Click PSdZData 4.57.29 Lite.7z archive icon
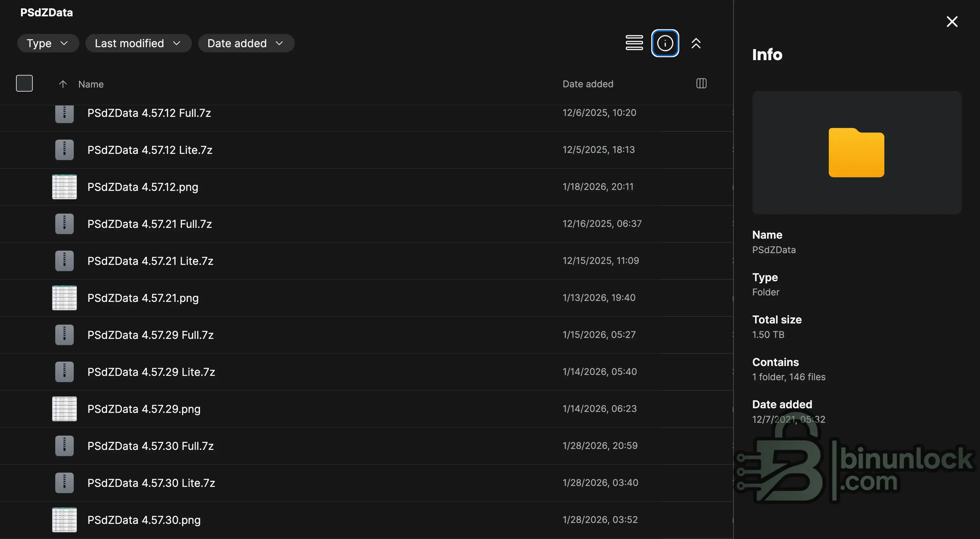Image resolution: width=980 pixels, height=539 pixels. (64, 372)
